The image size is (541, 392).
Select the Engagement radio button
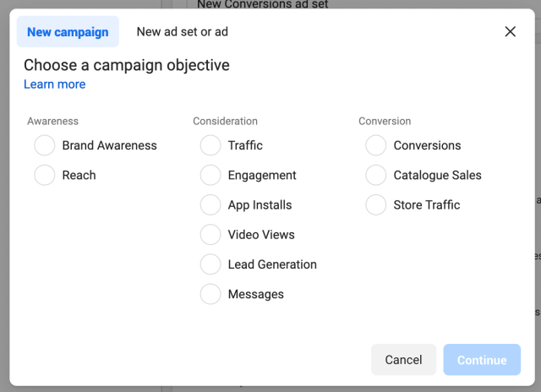pyautogui.click(x=210, y=175)
